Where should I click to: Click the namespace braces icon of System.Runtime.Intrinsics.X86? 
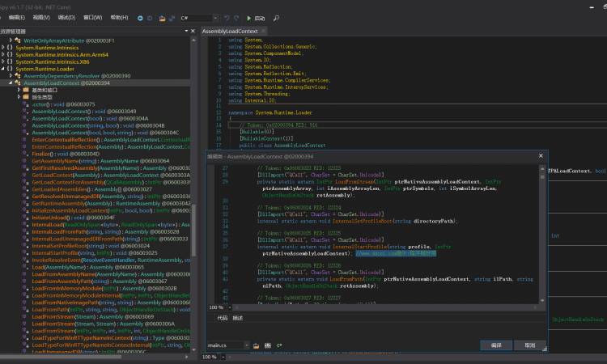tap(10, 62)
